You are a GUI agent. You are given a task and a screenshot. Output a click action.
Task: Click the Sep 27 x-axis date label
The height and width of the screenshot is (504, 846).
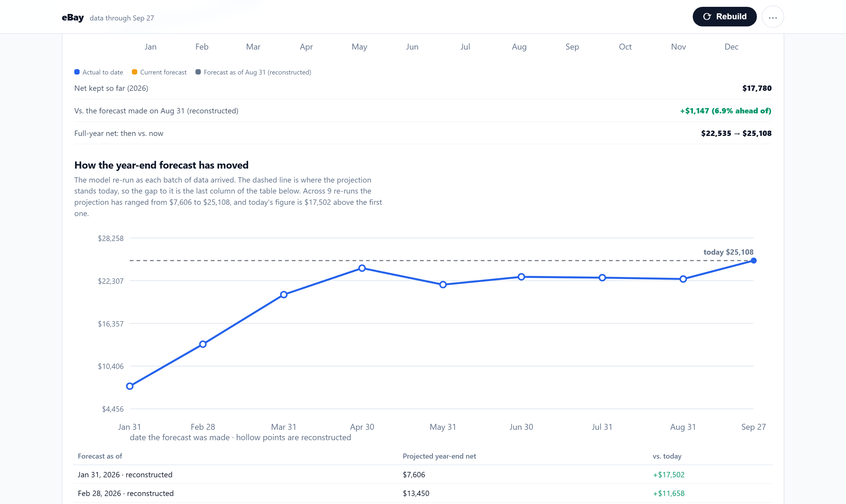tap(753, 427)
